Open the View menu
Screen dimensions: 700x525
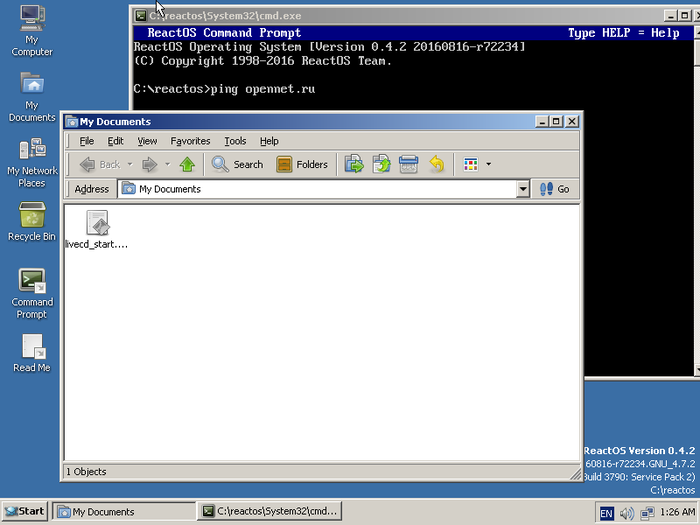[147, 141]
